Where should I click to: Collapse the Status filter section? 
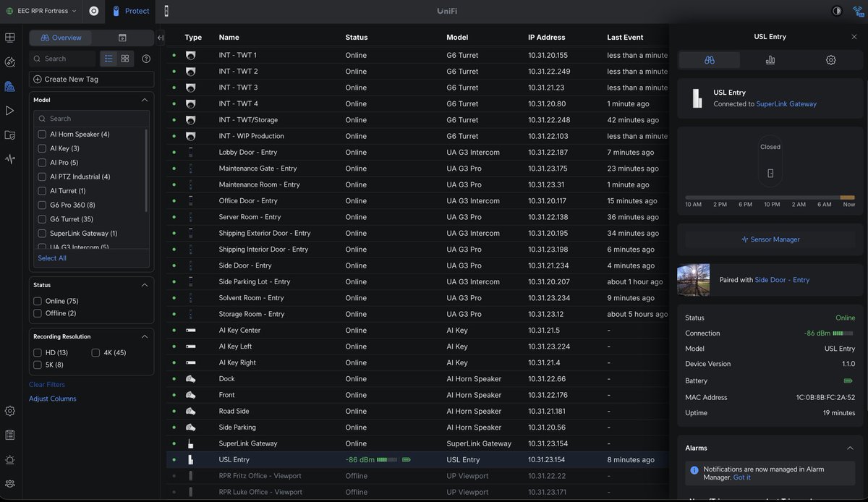[144, 285]
